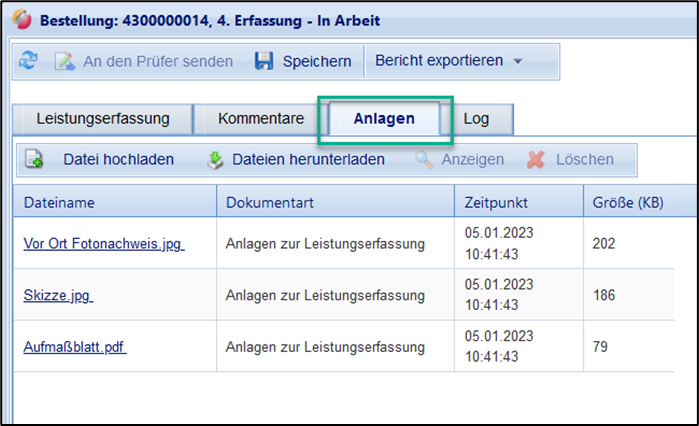Switch to the Leistungserfassung tab
Viewport: 699px width, 426px height.
pyautogui.click(x=103, y=119)
